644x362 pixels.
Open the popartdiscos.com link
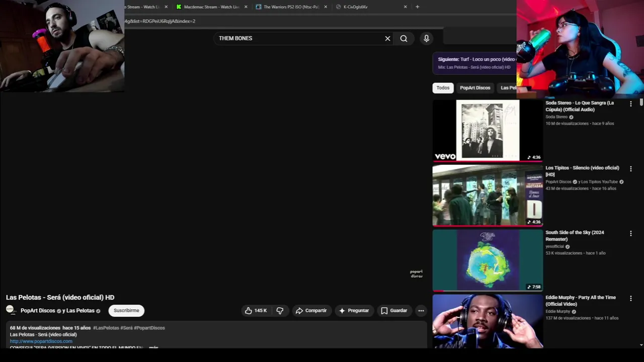[x=41, y=341]
